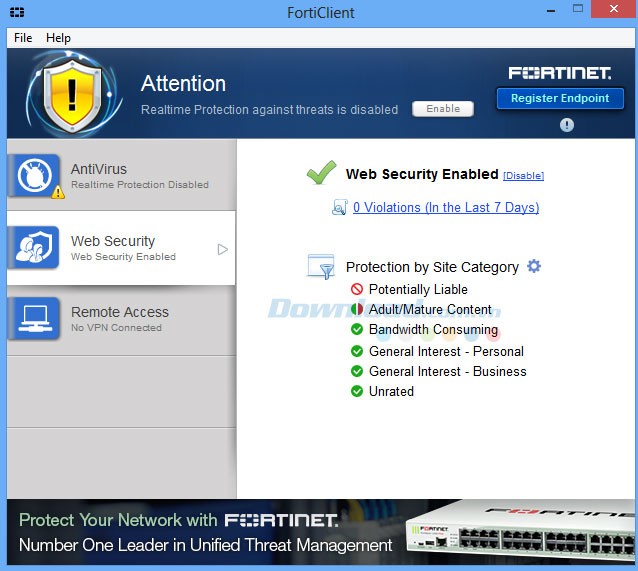Screen dimensions: 638x571
Task: Toggle Potentially Liable blocked status icon
Action: (x=357, y=289)
